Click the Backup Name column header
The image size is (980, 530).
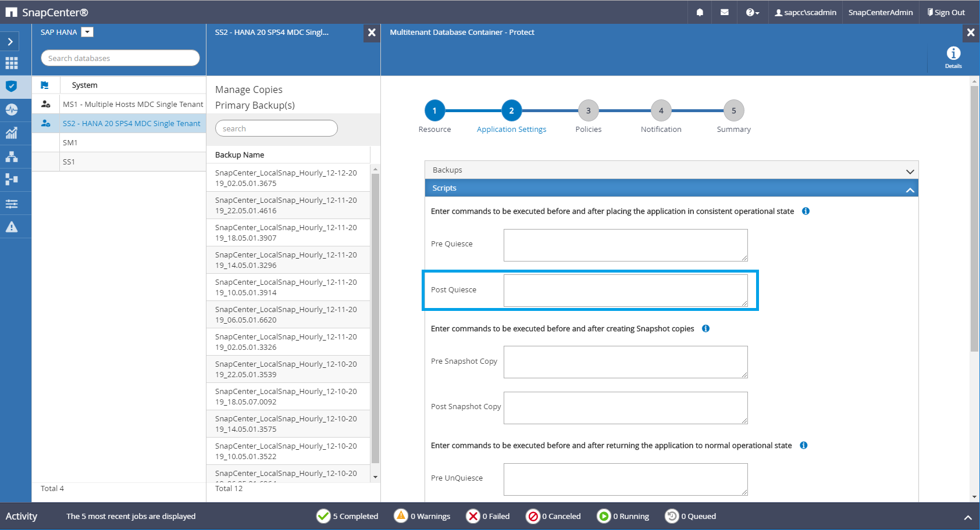click(240, 155)
